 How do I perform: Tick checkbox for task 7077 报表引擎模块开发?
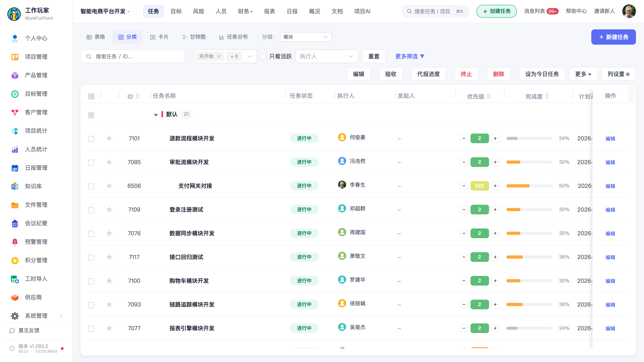click(x=91, y=329)
